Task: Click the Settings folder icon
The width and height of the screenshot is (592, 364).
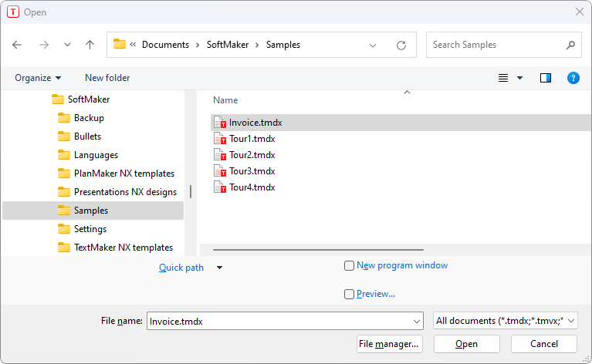Action: (64, 229)
